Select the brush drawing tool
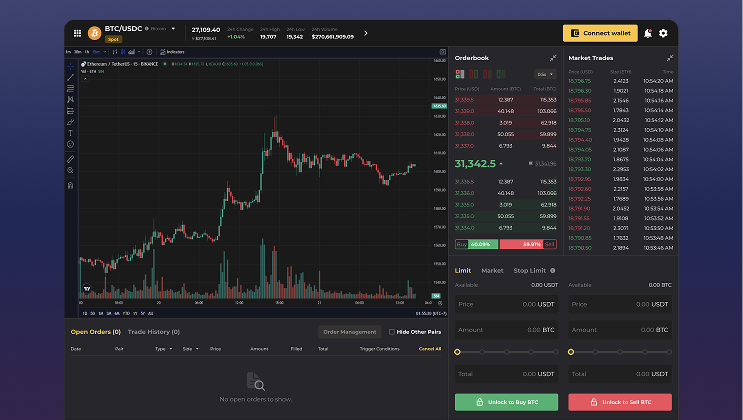 click(x=71, y=122)
